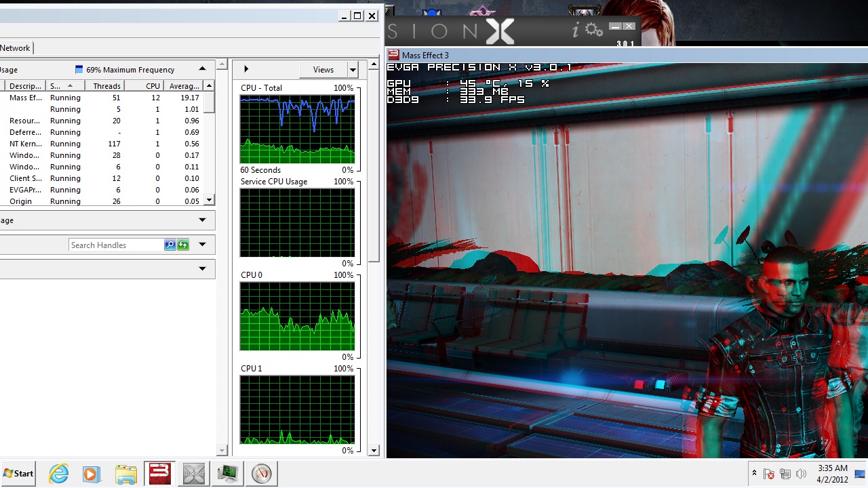Switch to Mass Effect 3 taskbar button
This screenshot has width=868, height=488.
point(159,474)
